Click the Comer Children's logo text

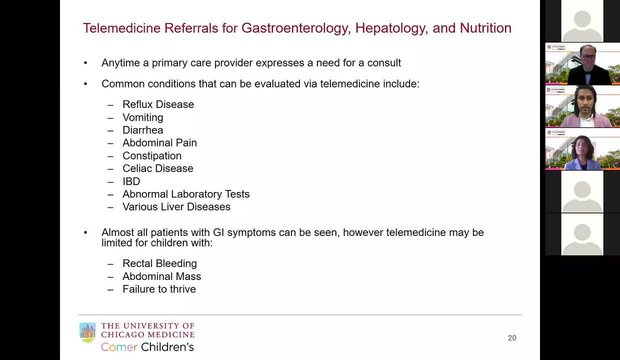[x=147, y=347]
